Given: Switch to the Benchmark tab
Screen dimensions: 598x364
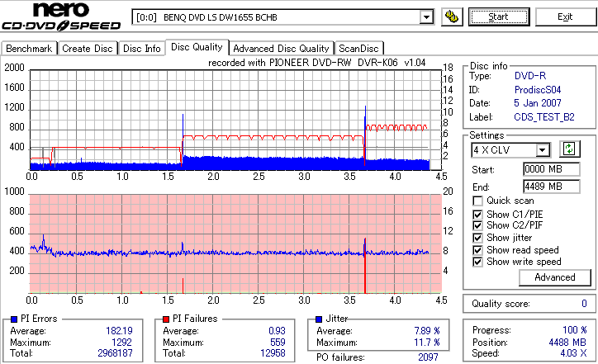Looking at the screenshot, I should (29, 49).
